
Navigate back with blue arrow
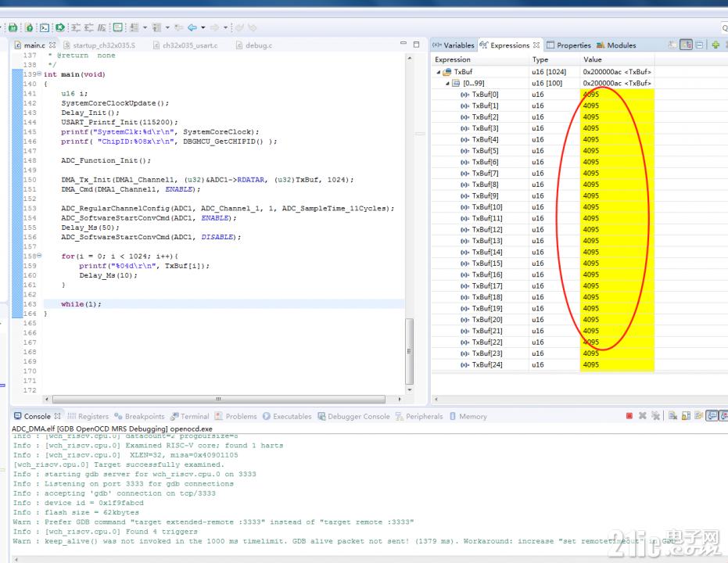pyautogui.click(x=192, y=28)
